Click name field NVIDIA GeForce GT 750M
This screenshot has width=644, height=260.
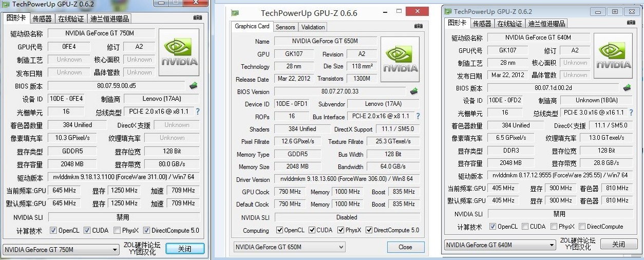[x=101, y=33]
